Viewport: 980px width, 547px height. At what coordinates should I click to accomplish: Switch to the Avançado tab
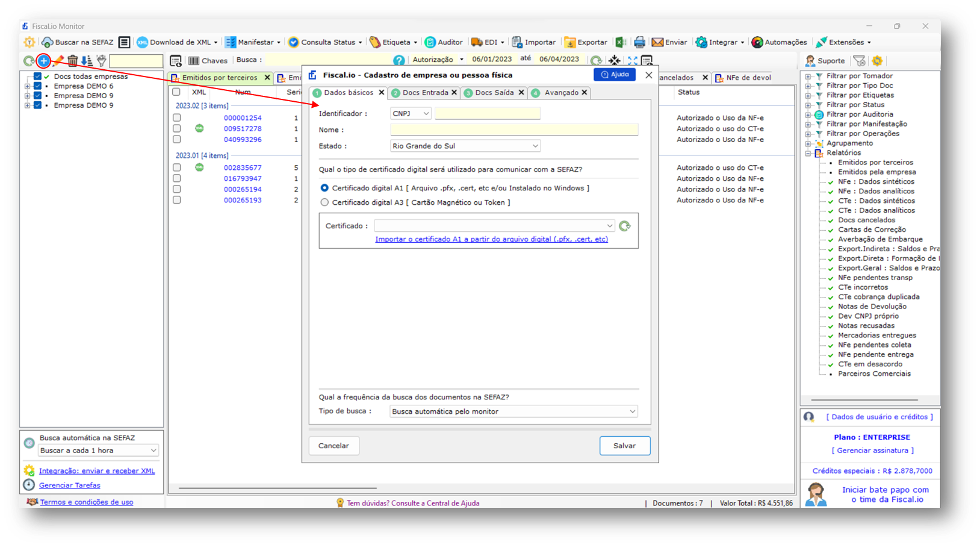(561, 93)
